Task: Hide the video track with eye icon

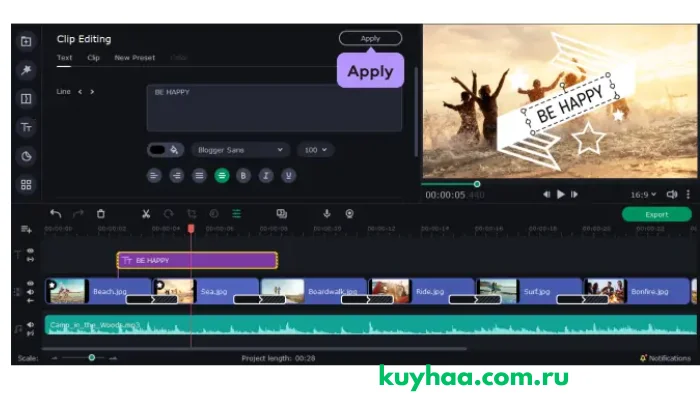Action: 30,283
